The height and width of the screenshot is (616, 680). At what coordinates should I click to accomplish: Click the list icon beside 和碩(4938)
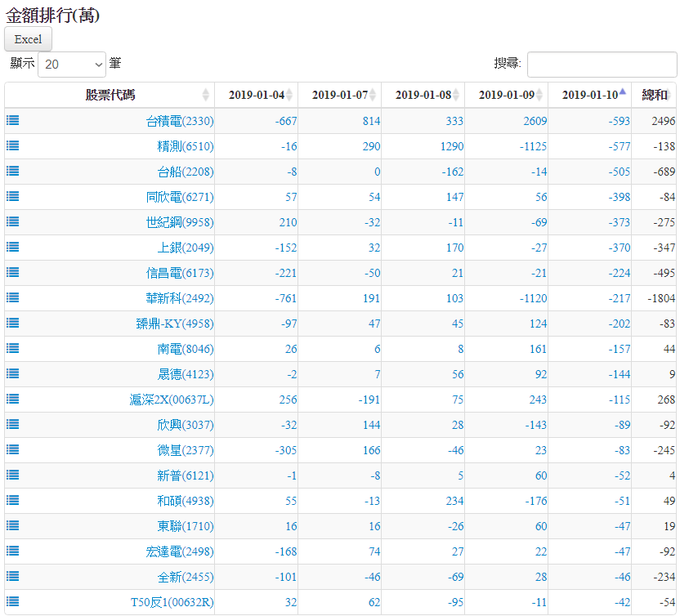[13, 500]
